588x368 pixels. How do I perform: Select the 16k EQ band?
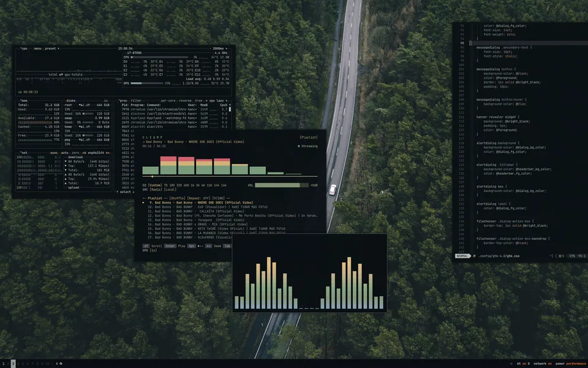[x=224, y=185]
